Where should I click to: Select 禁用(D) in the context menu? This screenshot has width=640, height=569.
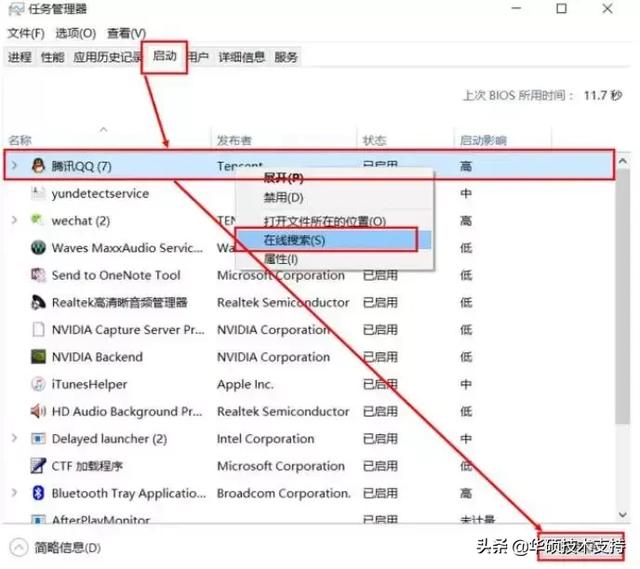tap(284, 198)
